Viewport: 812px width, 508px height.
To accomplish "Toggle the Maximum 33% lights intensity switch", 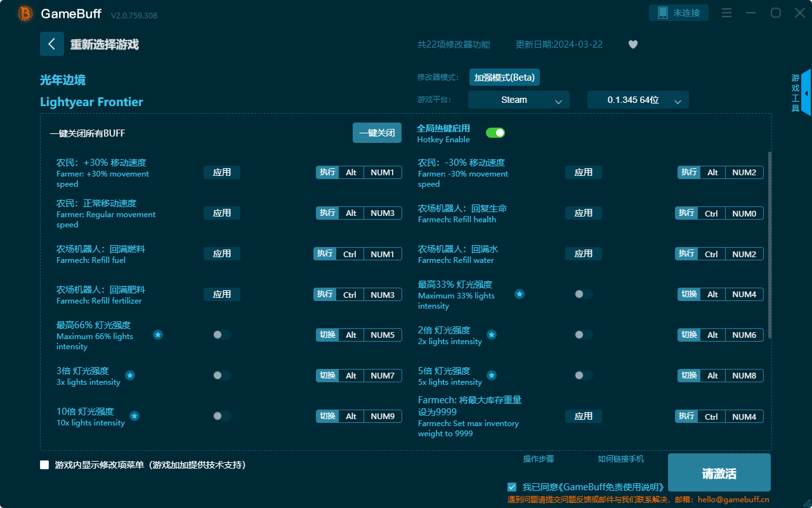I will click(x=583, y=293).
